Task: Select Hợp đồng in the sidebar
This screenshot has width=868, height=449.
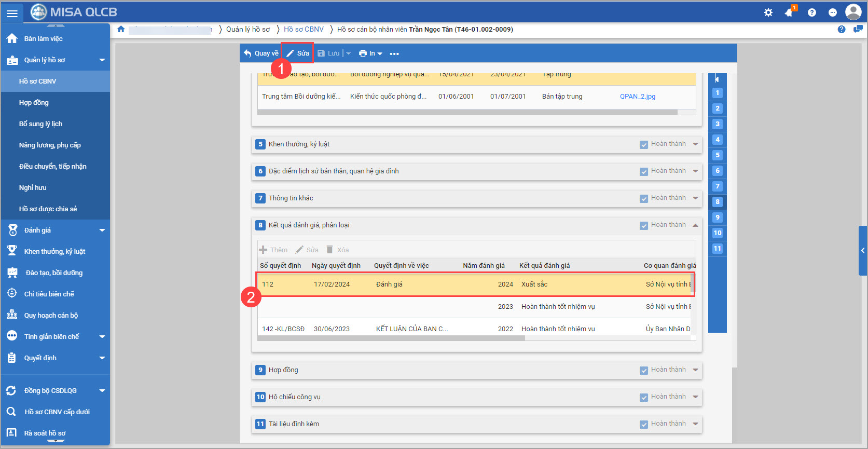Action: click(34, 103)
